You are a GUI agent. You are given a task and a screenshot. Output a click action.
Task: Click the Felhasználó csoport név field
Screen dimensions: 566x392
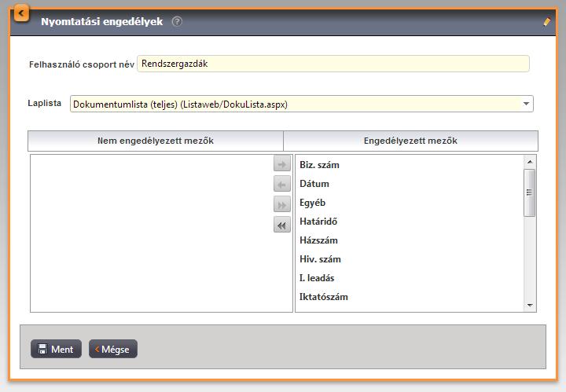(x=333, y=64)
